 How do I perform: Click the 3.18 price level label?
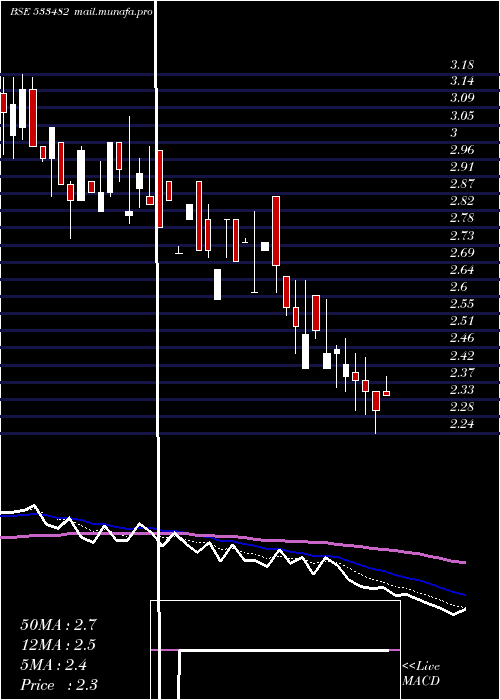point(462,65)
